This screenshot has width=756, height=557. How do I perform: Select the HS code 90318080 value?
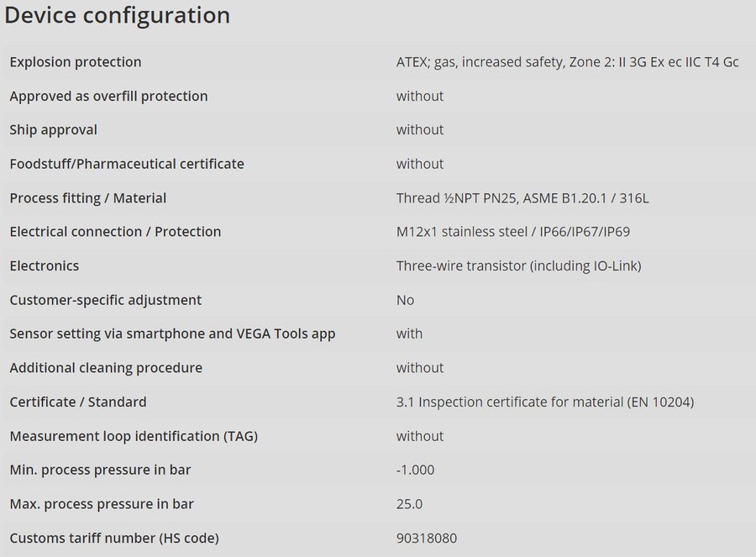tap(427, 539)
